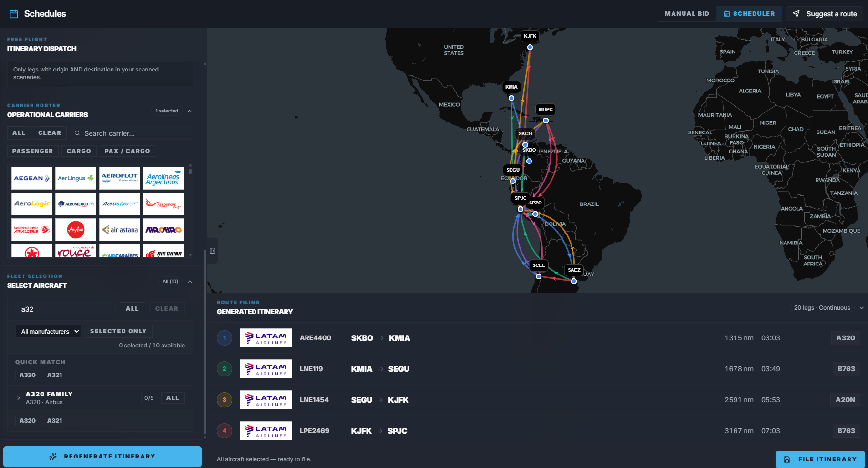Filter carriers by Cargo type
Viewport: 868px width, 468px height.
pos(79,151)
